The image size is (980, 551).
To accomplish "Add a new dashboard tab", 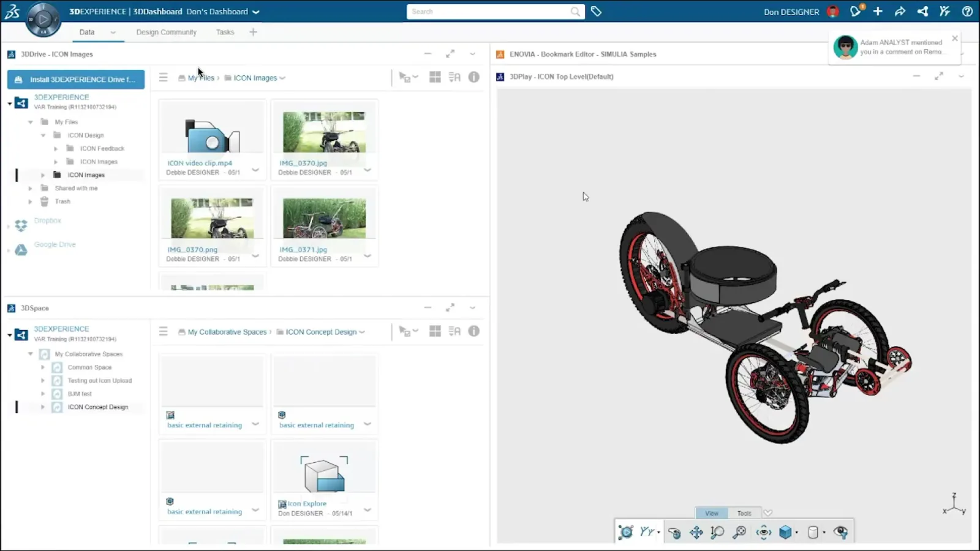I will pos(253,32).
